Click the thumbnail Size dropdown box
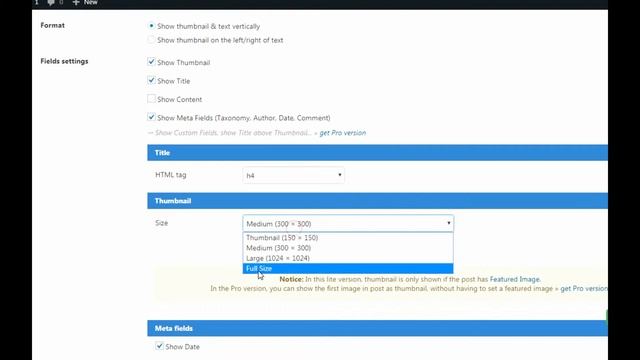This screenshot has height=360, width=640. point(348,223)
